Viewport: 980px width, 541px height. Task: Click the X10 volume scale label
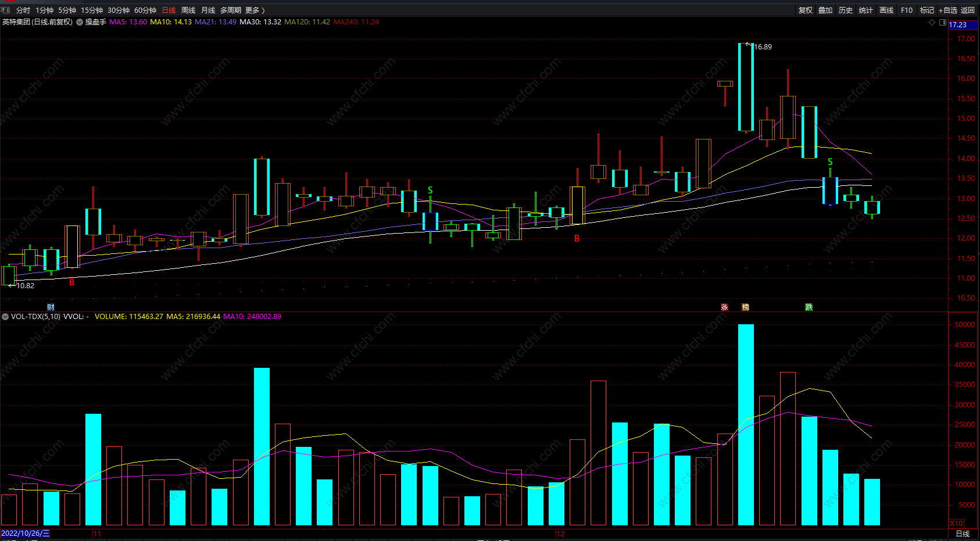coord(956,524)
